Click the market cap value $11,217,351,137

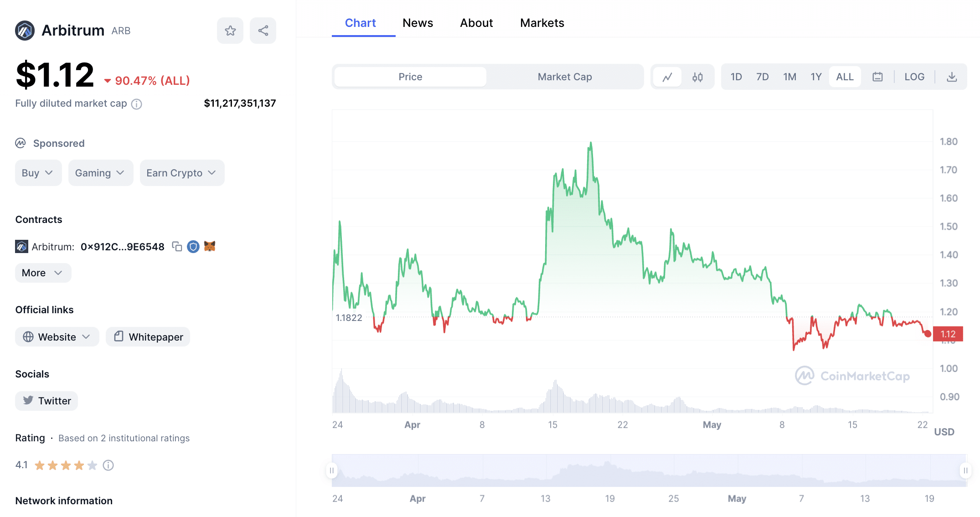240,103
